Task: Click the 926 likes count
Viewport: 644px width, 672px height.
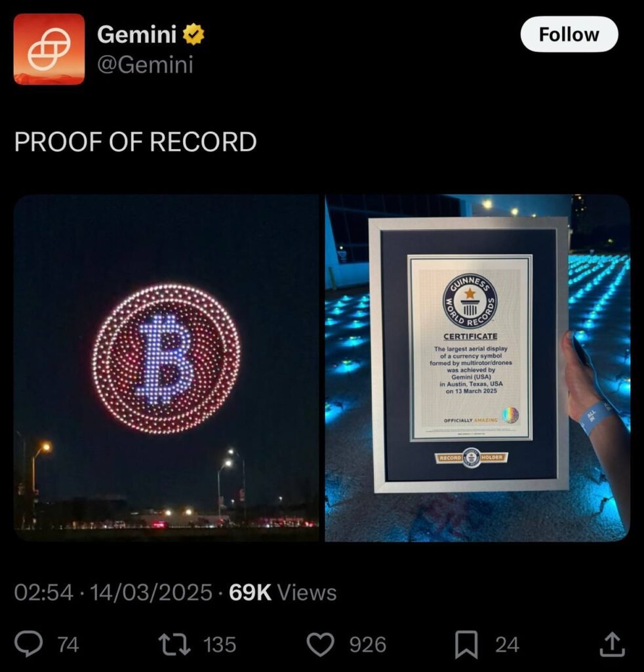Action: [368, 644]
